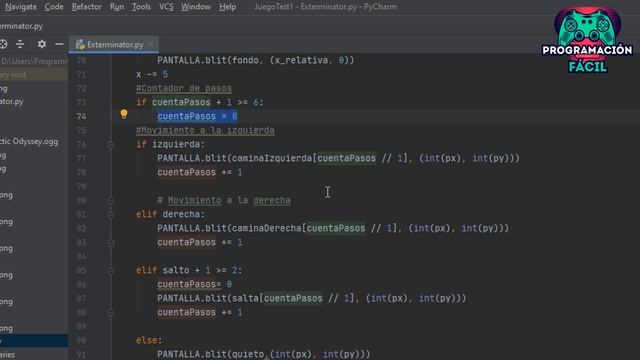Click the Python file icon on Exterminator.py tab
Screen dimensions: 640x360
80,44
